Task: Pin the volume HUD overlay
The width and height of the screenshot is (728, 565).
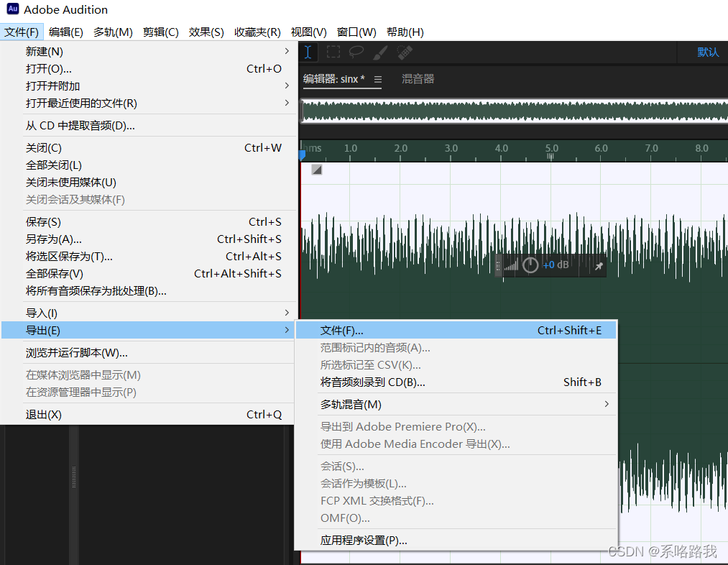Action: tap(599, 266)
